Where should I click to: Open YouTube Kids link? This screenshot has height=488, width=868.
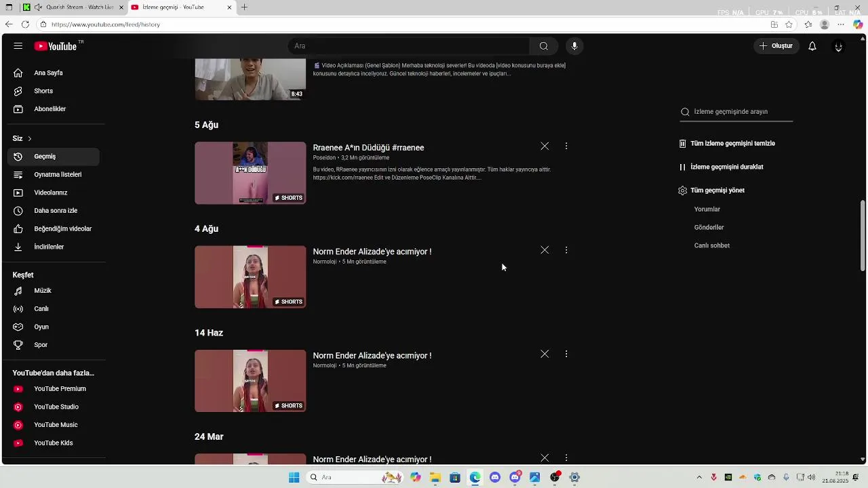tap(54, 443)
